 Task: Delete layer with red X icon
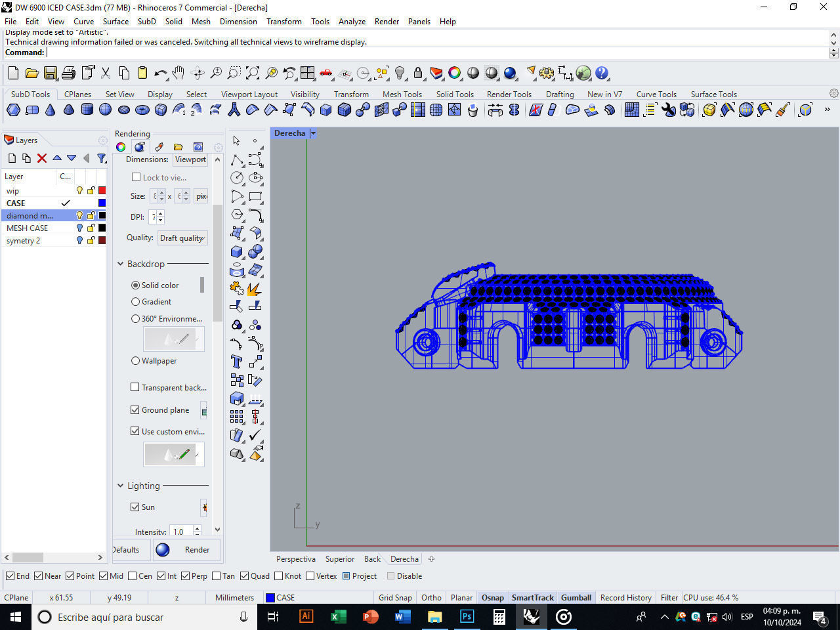[x=42, y=158]
